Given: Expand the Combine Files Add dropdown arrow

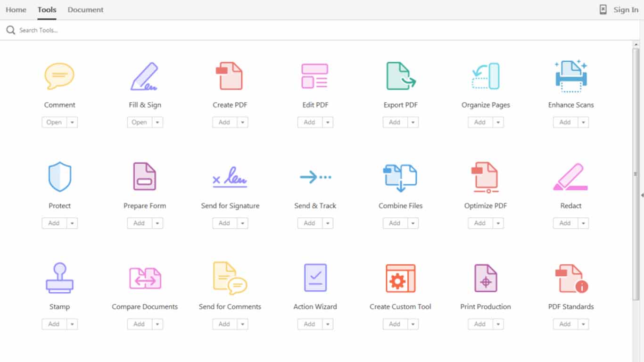Looking at the screenshot, I should [x=413, y=223].
